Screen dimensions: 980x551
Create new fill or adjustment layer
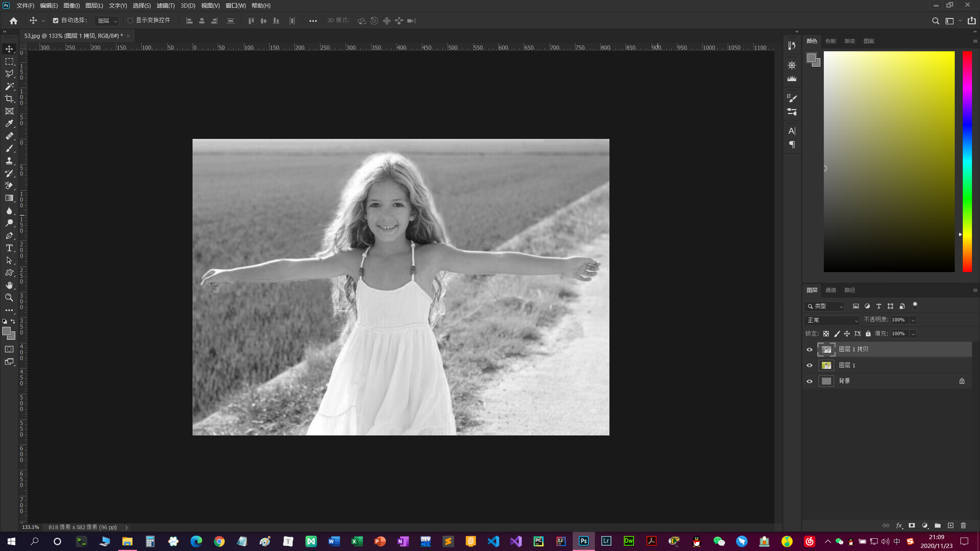(x=925, y=525)
